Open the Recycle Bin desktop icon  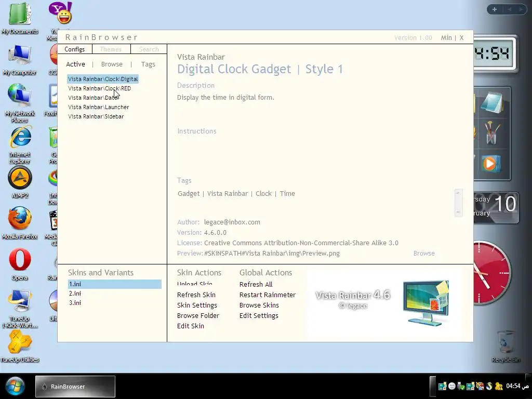click(x=506, y=347)
